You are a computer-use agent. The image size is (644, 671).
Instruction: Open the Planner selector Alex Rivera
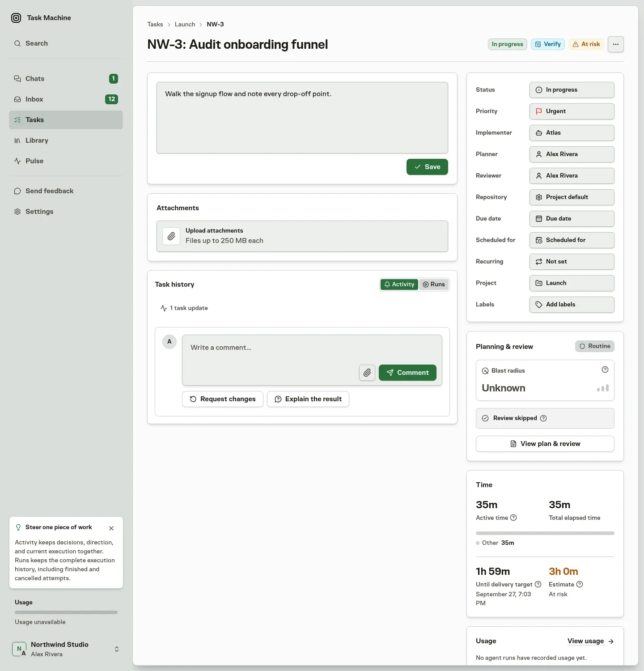tap(572, 154)
